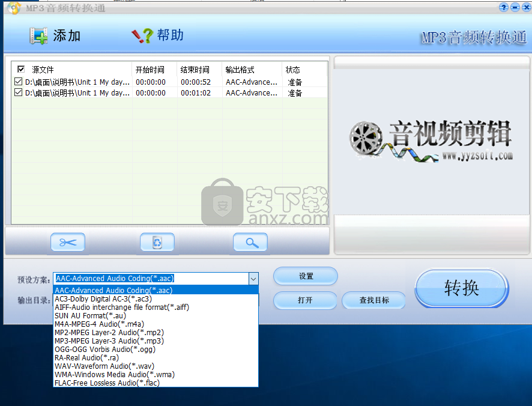Choose AIFF-Audio interchange file format option
Image resolution: width=532 pixels, height=406 pixels.
click(x=156, y=308)
